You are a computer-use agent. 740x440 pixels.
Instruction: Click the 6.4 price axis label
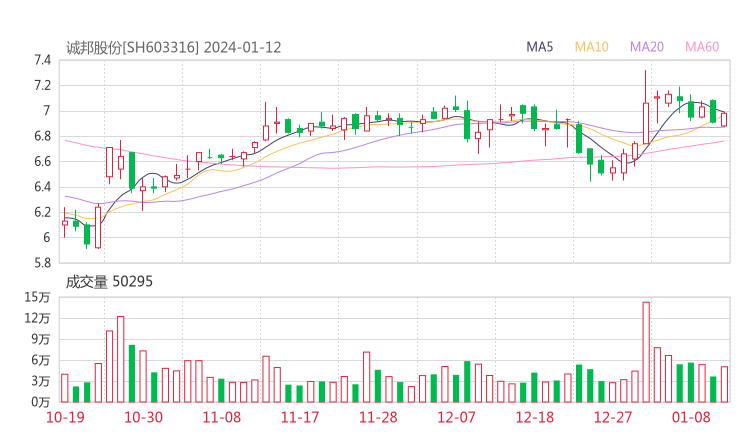(42, 187)
